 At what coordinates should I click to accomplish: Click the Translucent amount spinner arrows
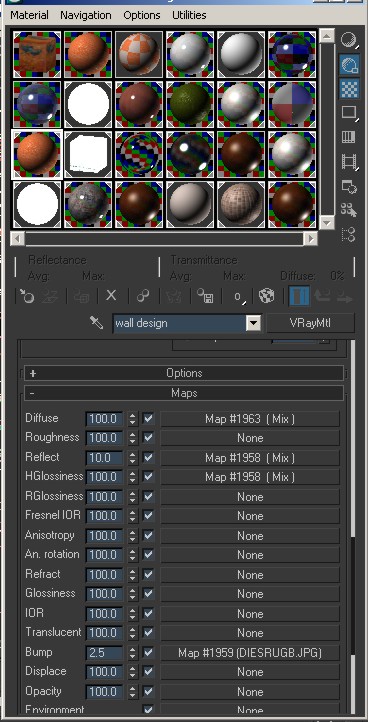click(x=133, y=633)
